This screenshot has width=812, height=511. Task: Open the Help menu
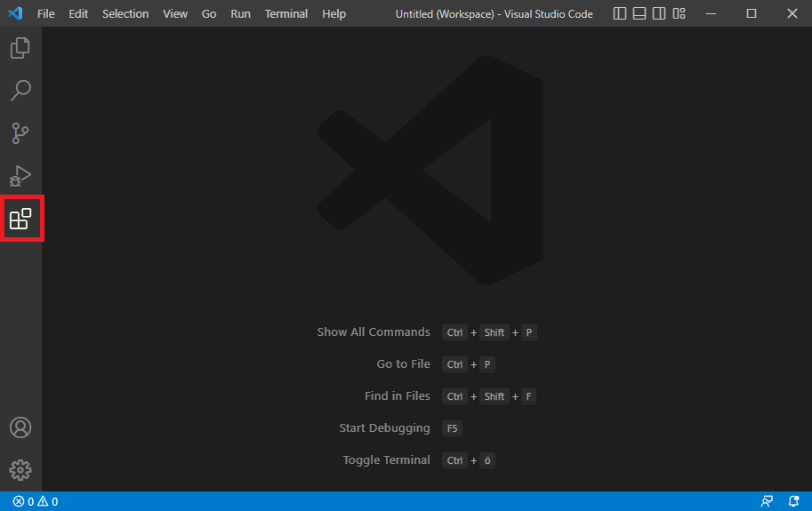pyautogui.click(x=334, y=14)
